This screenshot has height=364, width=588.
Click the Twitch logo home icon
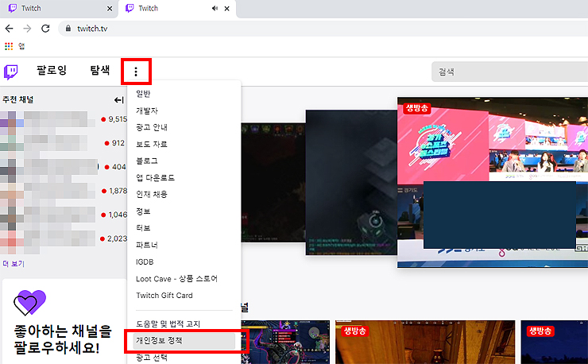click(x=11, y=72)
